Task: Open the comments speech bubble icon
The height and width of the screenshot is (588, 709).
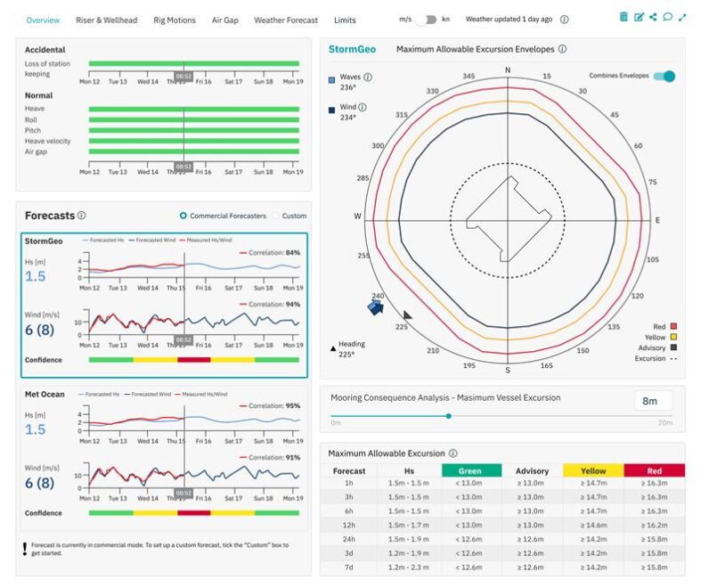Action: point(667,18)
